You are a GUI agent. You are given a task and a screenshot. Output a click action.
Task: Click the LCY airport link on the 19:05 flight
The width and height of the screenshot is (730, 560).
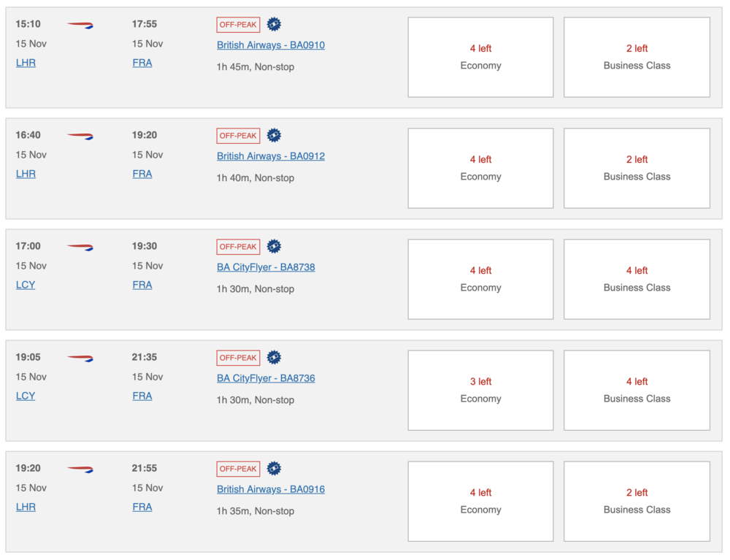tap(26, 396)
